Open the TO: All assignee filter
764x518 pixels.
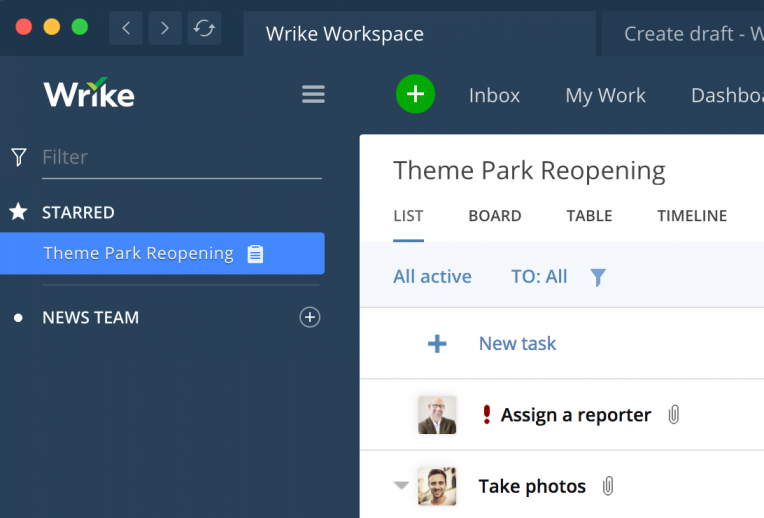click(x=539, y=277)
